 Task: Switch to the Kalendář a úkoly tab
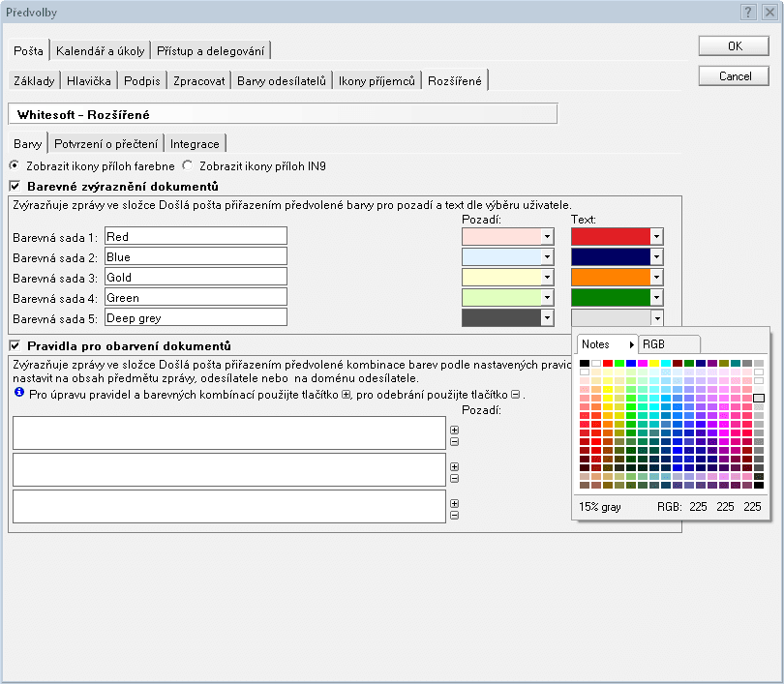pos(100,50)
